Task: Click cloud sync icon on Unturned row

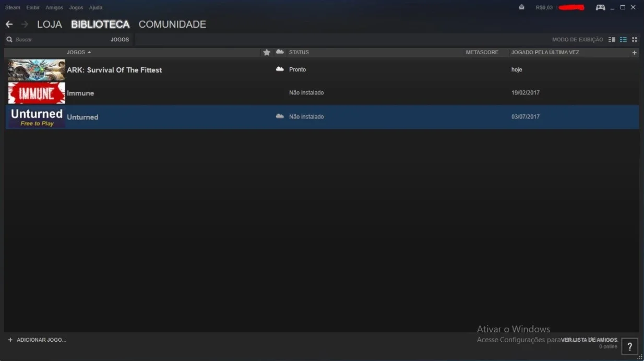Action: click(280, 116)
